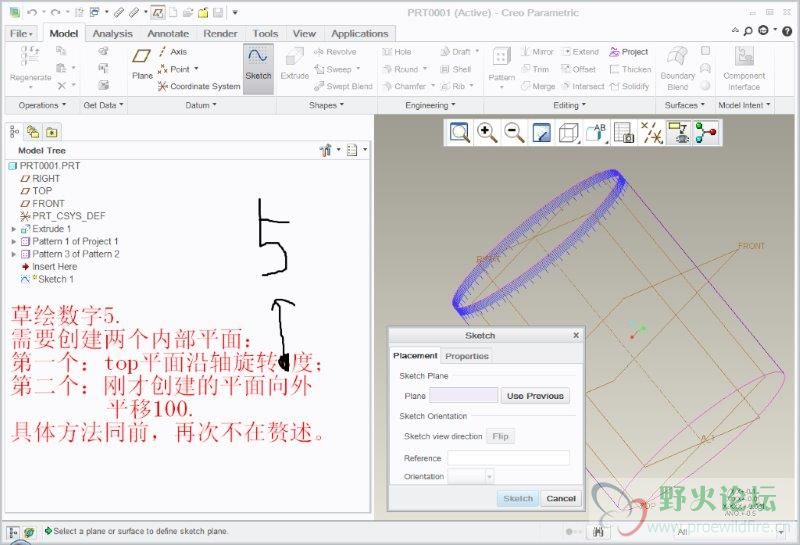The image size is (800, 545).
Task: Switch to the Tools tab
Action: click(265, 34)
